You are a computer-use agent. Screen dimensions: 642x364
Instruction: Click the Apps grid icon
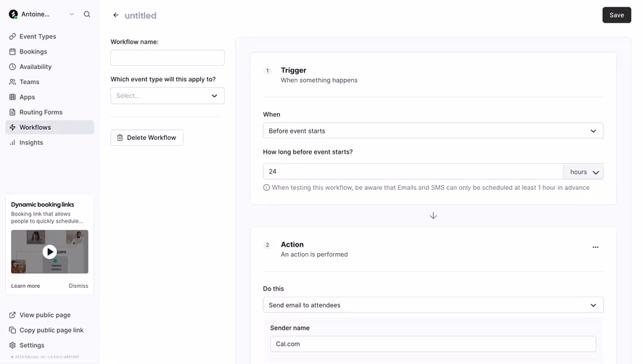click(12, 97)
